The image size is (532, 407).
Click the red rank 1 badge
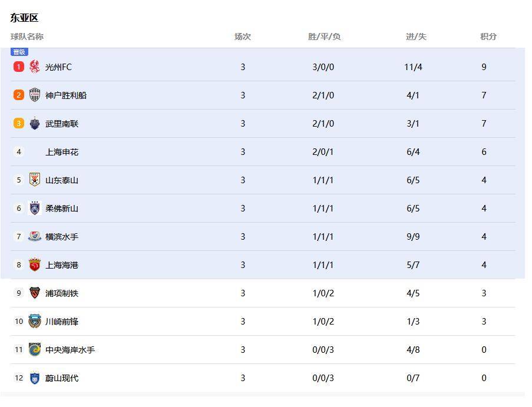[19, 67]
